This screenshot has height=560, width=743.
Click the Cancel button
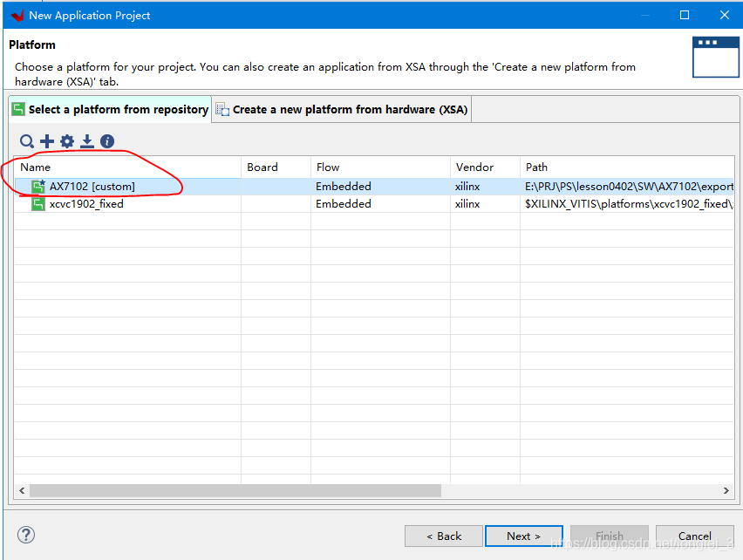(695, 536)
